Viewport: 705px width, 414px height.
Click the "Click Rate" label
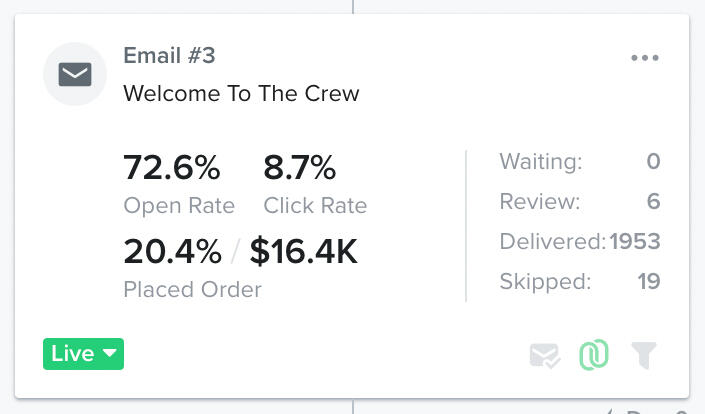click(x=315, y=206)
